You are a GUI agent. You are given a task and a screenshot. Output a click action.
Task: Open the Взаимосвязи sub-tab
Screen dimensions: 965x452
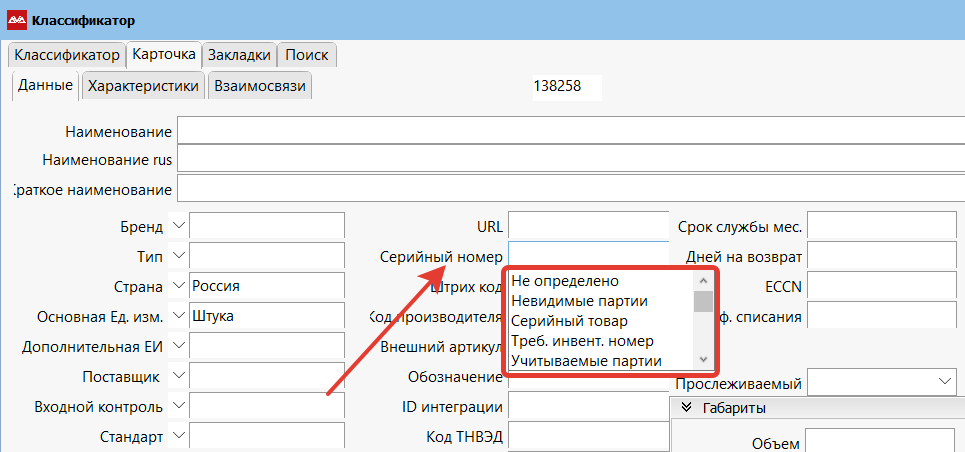pos(259,86)
